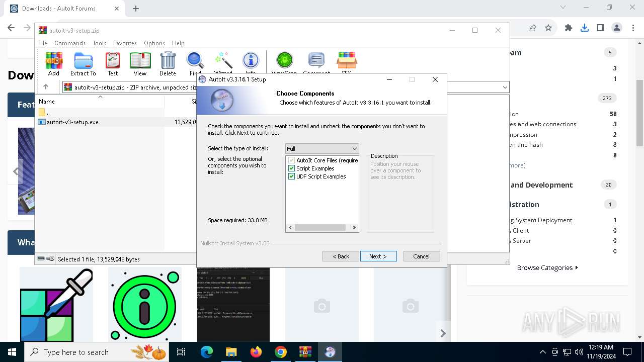This screenshot has width=644, height=362.
Task: Open the install type Full dropdown
Action: (x=322, y=148)
